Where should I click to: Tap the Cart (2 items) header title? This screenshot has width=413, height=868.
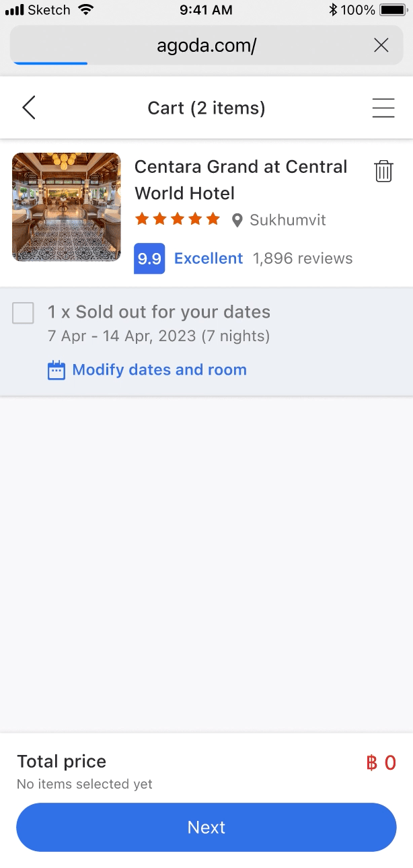point(206,108)
